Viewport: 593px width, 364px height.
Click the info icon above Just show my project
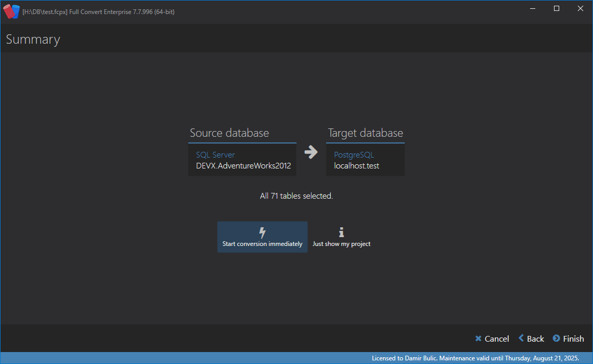click(341, 232)
